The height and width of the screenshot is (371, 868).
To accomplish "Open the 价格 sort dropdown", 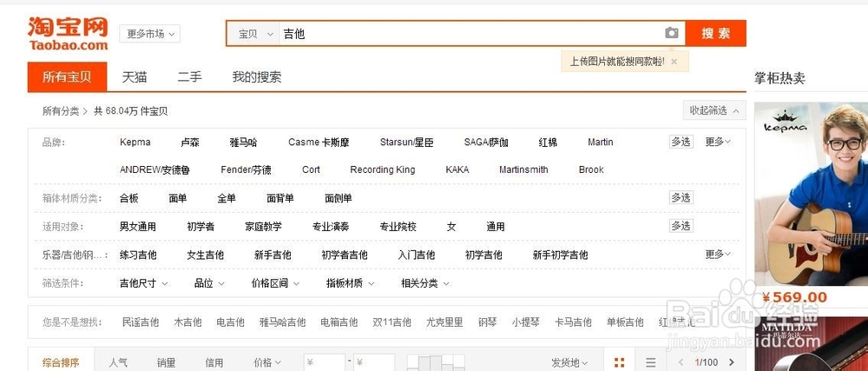I will click(x=267, y=362).
